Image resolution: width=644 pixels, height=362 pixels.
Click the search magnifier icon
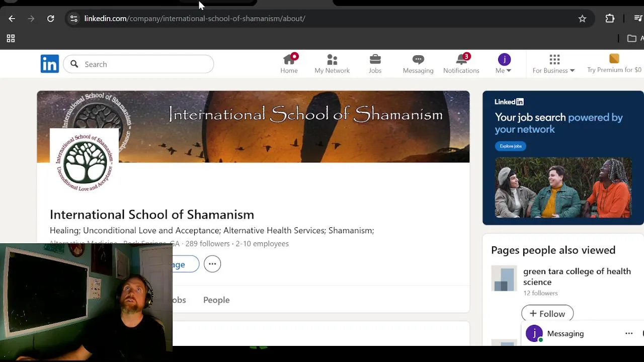(74, 64)
